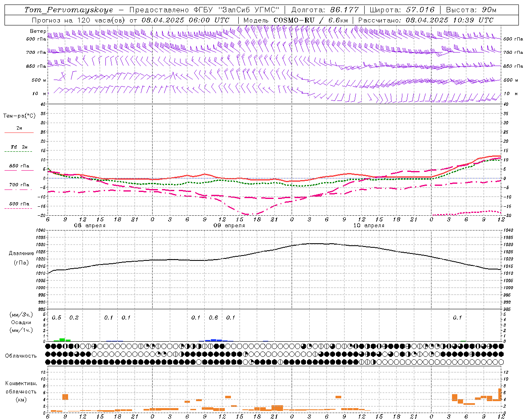Click the 'Тем-ра(°C)' temperature panel label
Viewport: 525px width, 420px height.
(x=19, y=116)
